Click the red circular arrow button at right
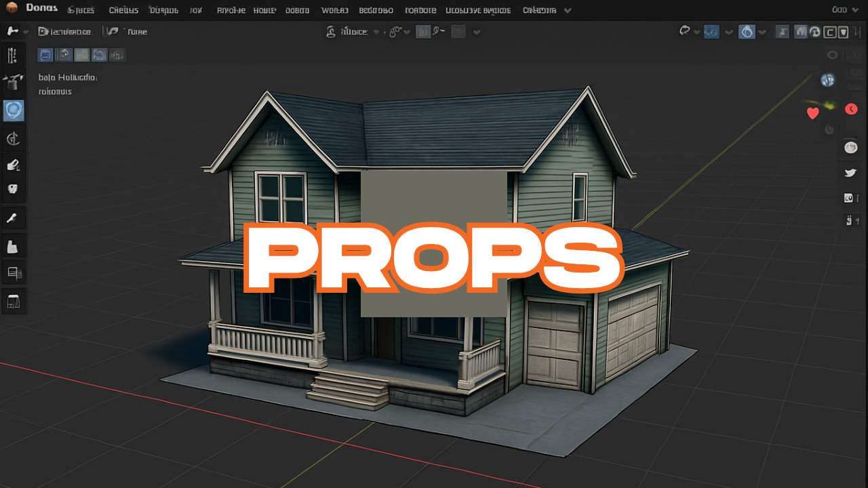Viewport: 868px width, 488px height. click(x=852, y=109)
